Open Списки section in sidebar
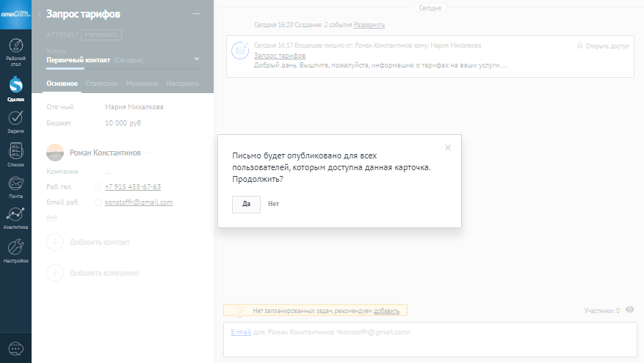This screenshot has height=363, width=644. point(15,153)
